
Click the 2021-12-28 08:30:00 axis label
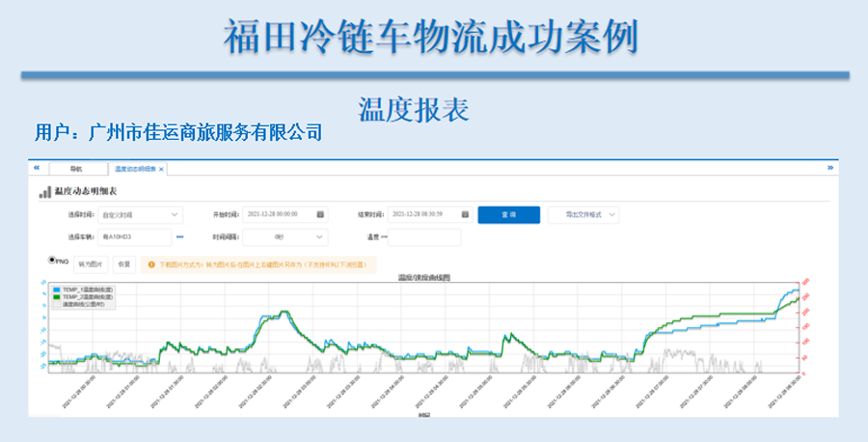point(784,392)
